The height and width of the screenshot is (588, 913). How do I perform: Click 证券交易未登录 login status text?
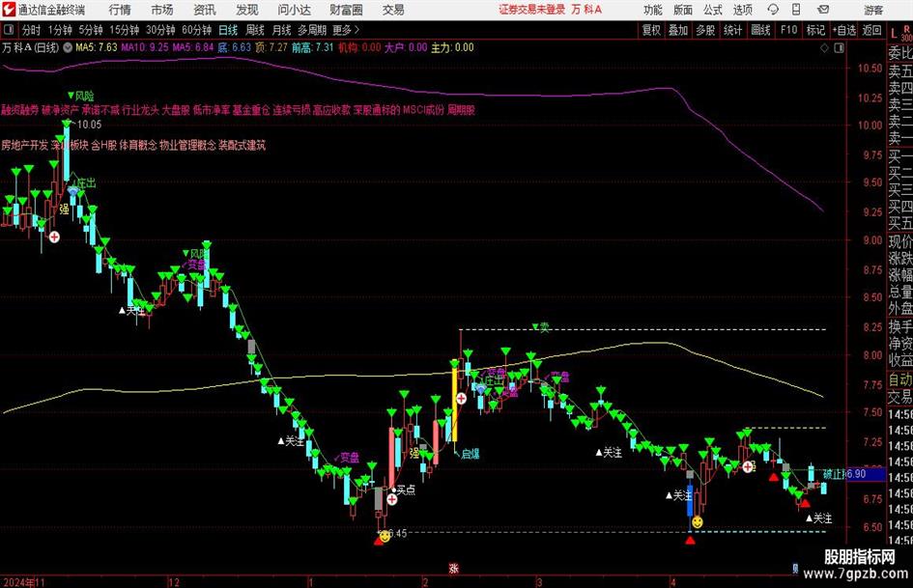click(531, 10)
